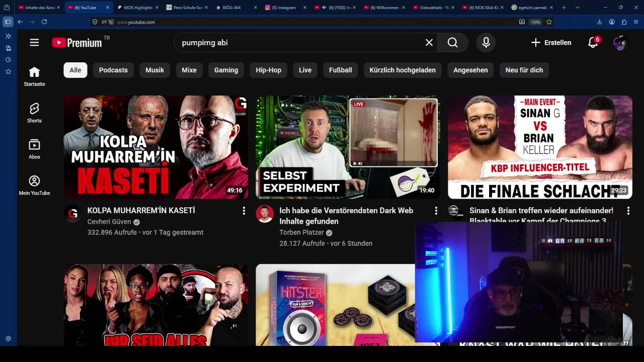Switch to egetürk parmak browser tab
644x362 pixels.
click(532, 8)
